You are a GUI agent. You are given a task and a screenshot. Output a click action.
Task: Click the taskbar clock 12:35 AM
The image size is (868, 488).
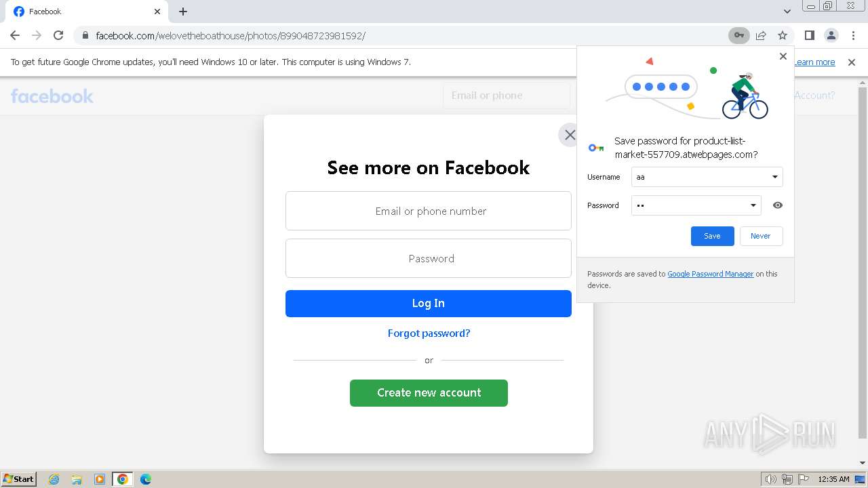pyautogui.click(x=833, y=479)
